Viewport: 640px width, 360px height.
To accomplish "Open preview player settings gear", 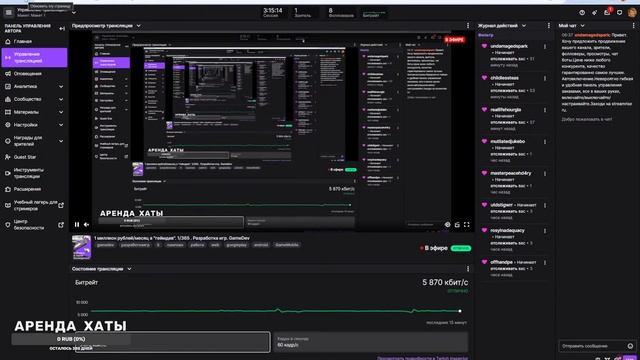I will click(448, 224).
